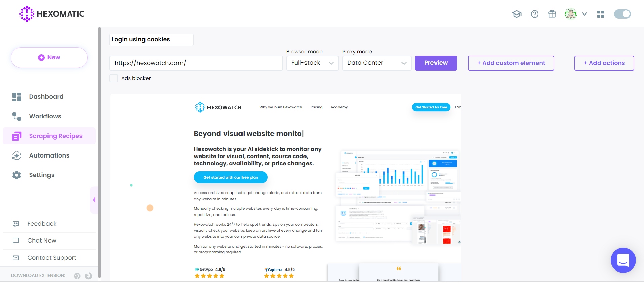644x284 pixels.
Task: Click Get Started for Free button
Action: (x=431, y=107)
